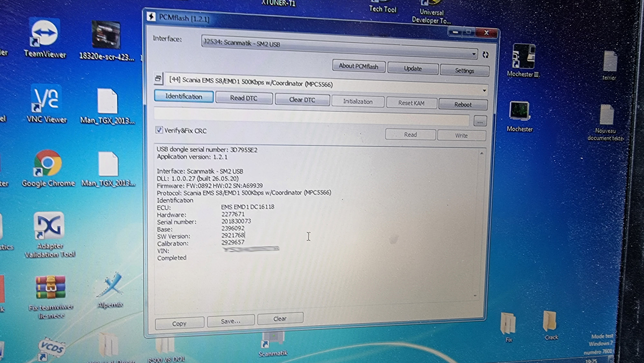Open the Mochester desktop icon
The width and height of the screenshot is (644, 363).
coord(520,117)
